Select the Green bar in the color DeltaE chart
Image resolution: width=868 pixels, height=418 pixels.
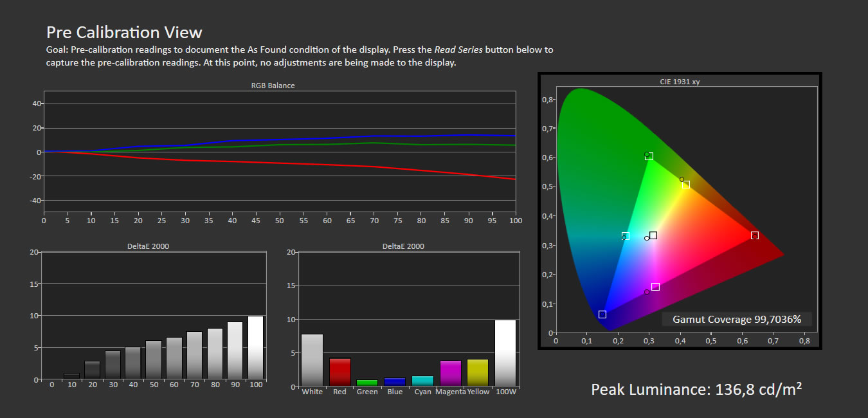(x=367, y=383)
